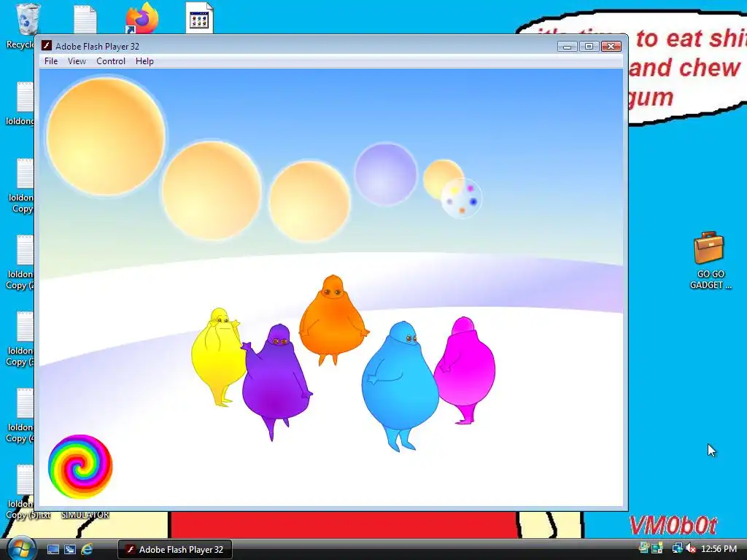Minimize the Adobe Flash Player window

point(567,46)
